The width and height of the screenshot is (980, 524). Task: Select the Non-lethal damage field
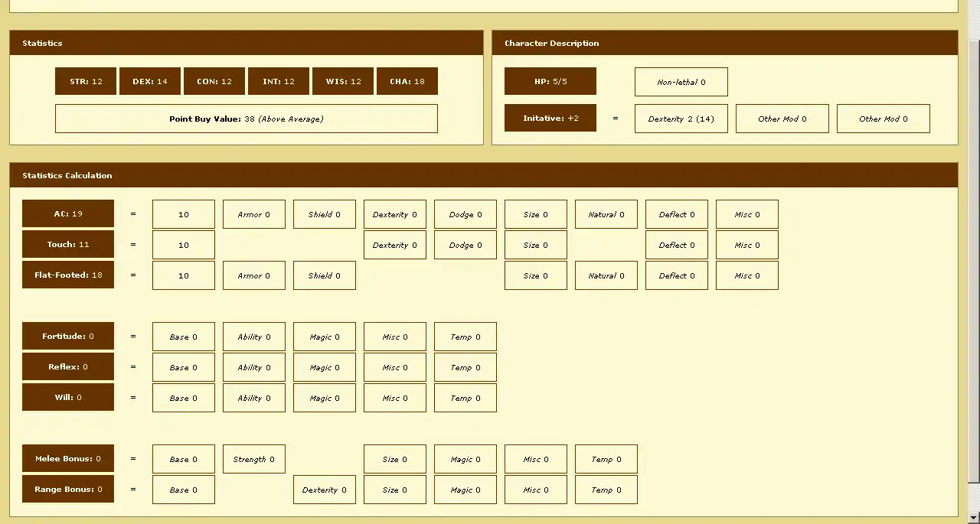pyautogui.click(x=681, y=82)
